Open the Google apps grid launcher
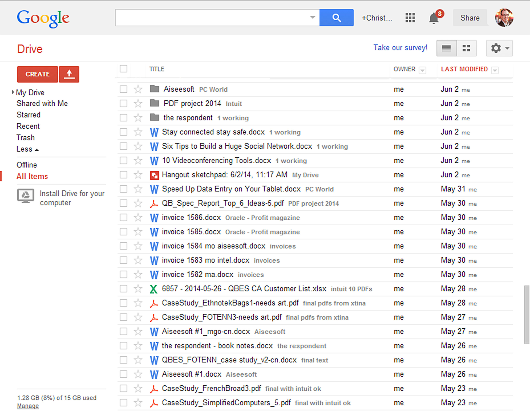 point(410,18)
